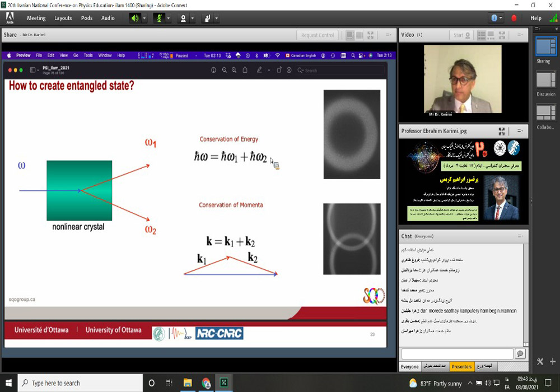Click the red recording indicator icon

coord(514,18)
